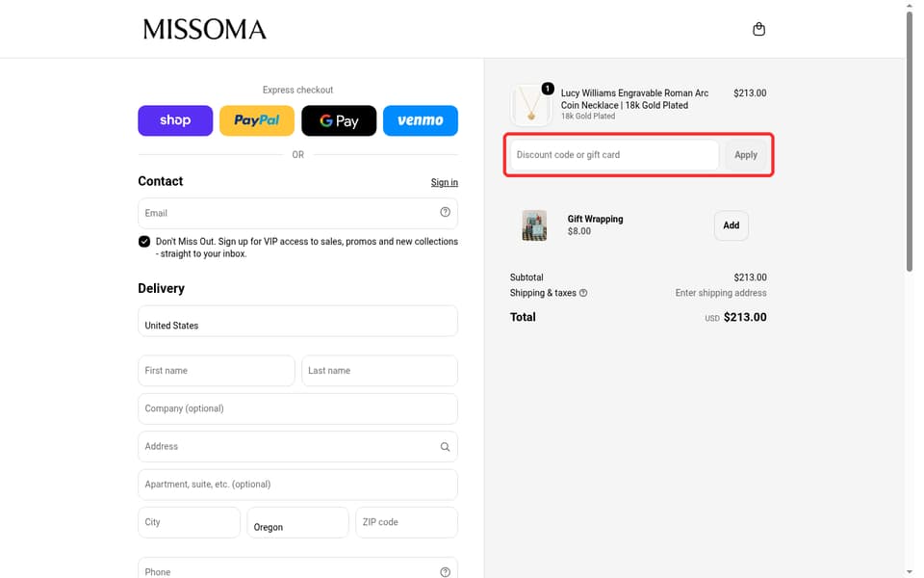Click the Delivery heading
924x578 pixels.
[x=162, y=288]
